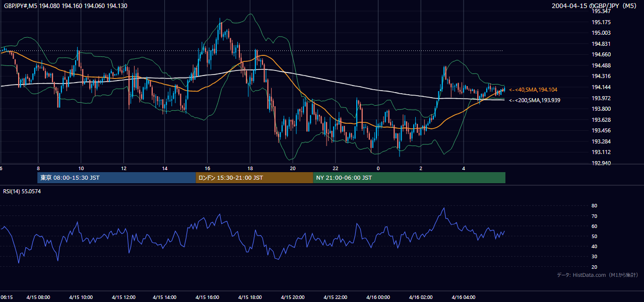Click price axis value 194.144
Image resolution: width=644 pixels, height=302 pixels.
pyautogui.click(x=601, y=87)
